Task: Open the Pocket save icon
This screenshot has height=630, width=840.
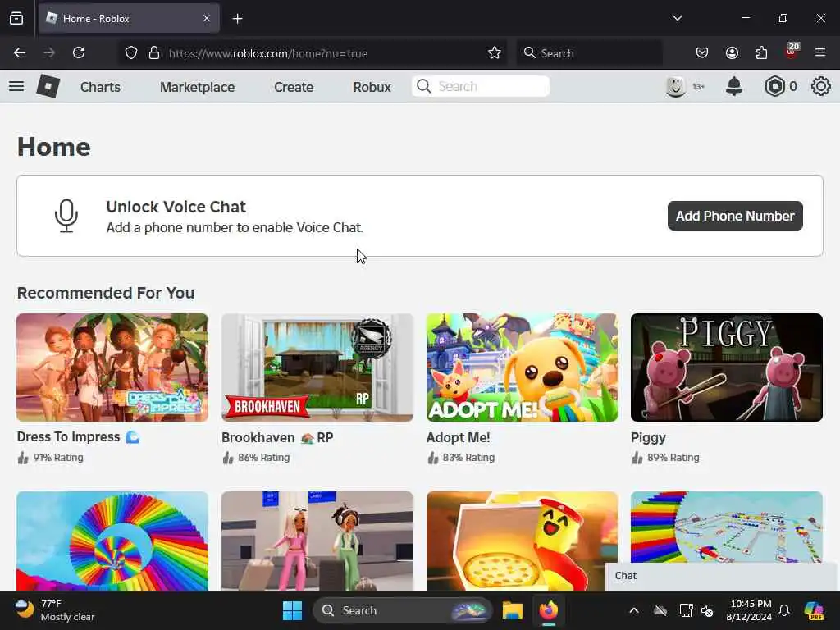Action: tap(702, 52)
